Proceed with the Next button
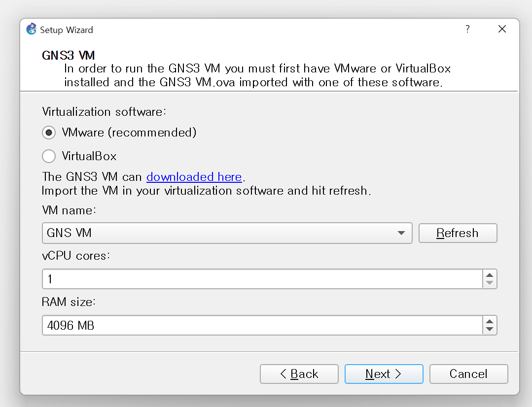 (x=384, y=374)
